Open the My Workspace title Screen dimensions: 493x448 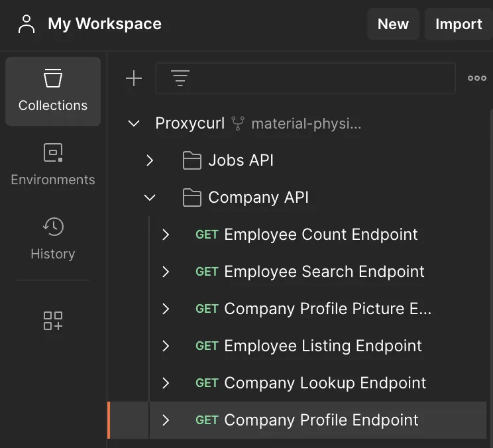(105, 24)
